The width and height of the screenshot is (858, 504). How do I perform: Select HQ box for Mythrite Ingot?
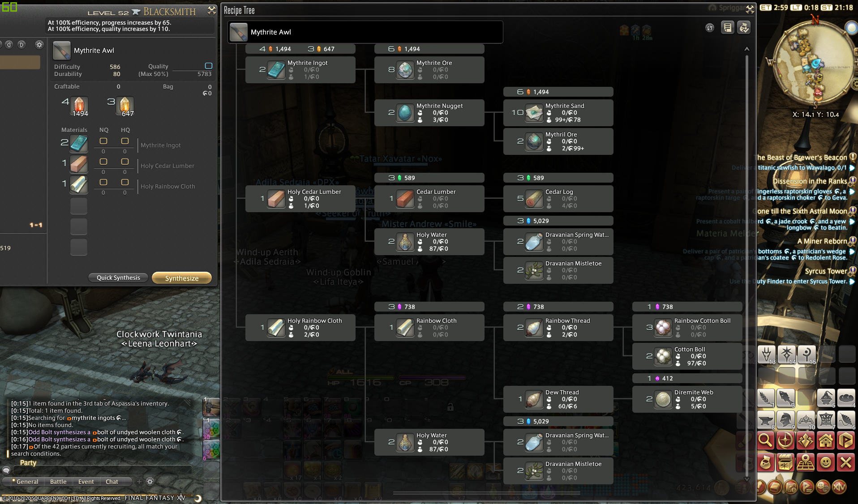pos(125,141)
